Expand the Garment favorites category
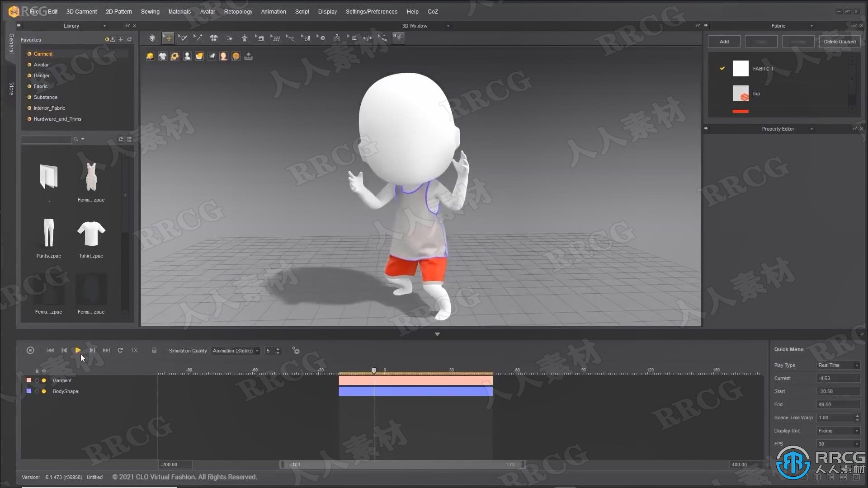 (x=43, y=54)
